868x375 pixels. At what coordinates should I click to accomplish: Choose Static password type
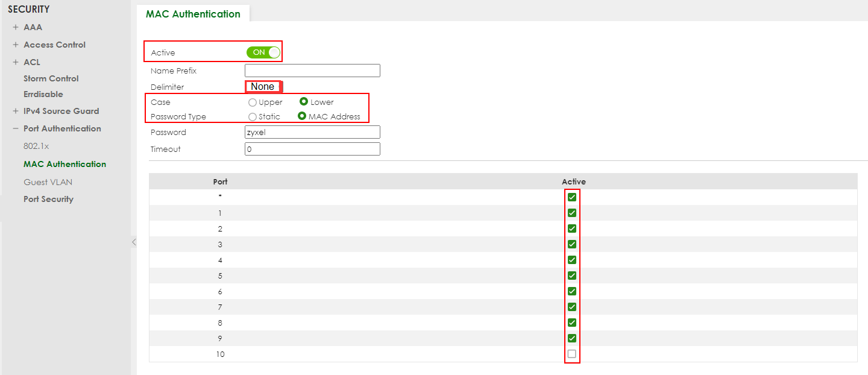tap(253, 116)
